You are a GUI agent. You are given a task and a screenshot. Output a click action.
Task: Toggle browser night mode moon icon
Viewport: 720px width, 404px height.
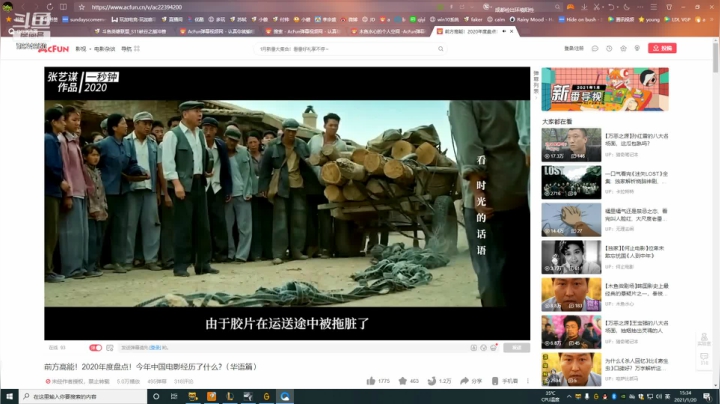point(626,7)
